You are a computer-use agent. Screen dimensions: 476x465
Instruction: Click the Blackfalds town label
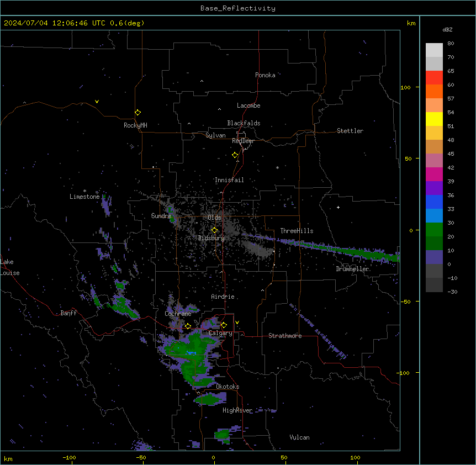pyautogui.click(x=244, y=123)
